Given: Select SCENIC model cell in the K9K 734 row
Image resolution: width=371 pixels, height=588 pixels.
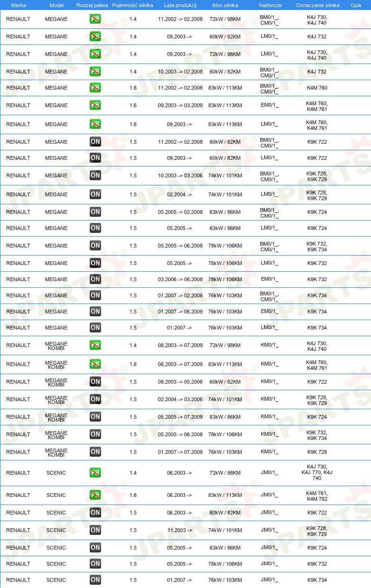Looking at the screenshot, I should click(x=56, y=580).
